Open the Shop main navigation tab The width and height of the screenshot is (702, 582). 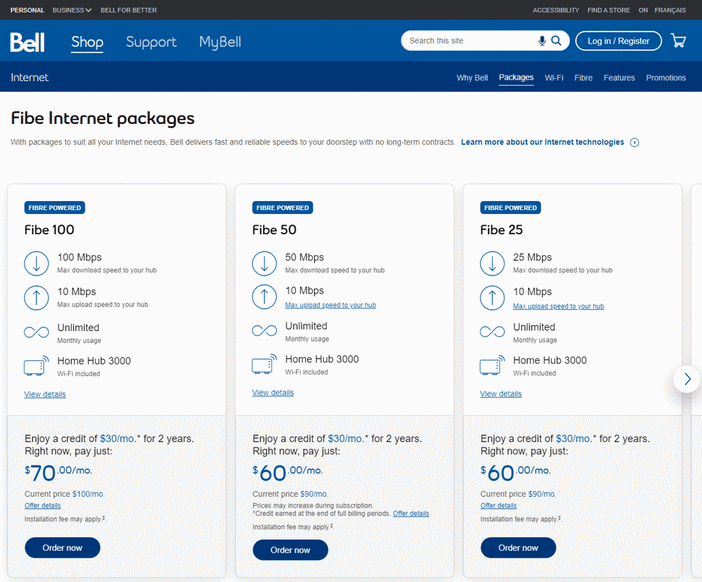coord(87,42)
